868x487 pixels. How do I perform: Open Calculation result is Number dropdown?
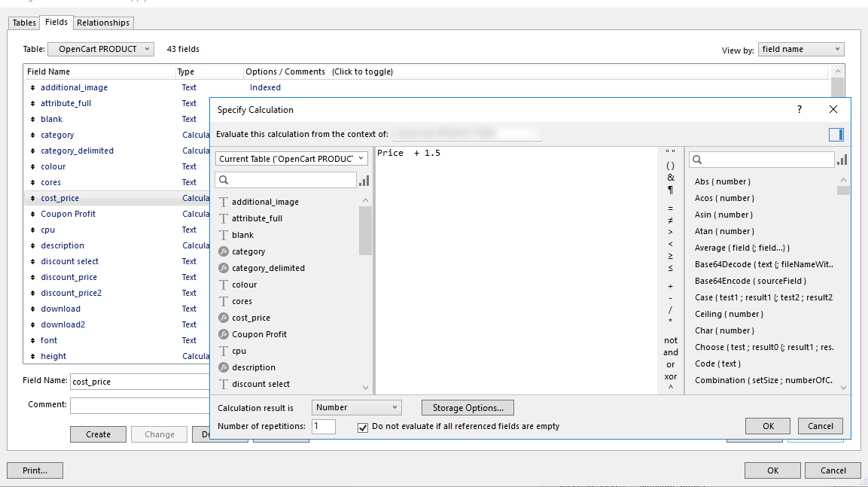[x=357, y=407]
